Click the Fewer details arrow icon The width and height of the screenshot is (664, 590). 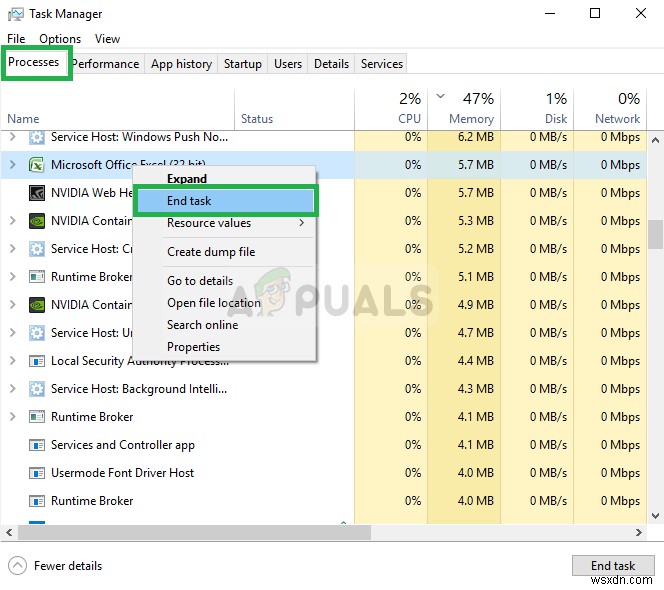pyautogui.click(x=17, y=565)
